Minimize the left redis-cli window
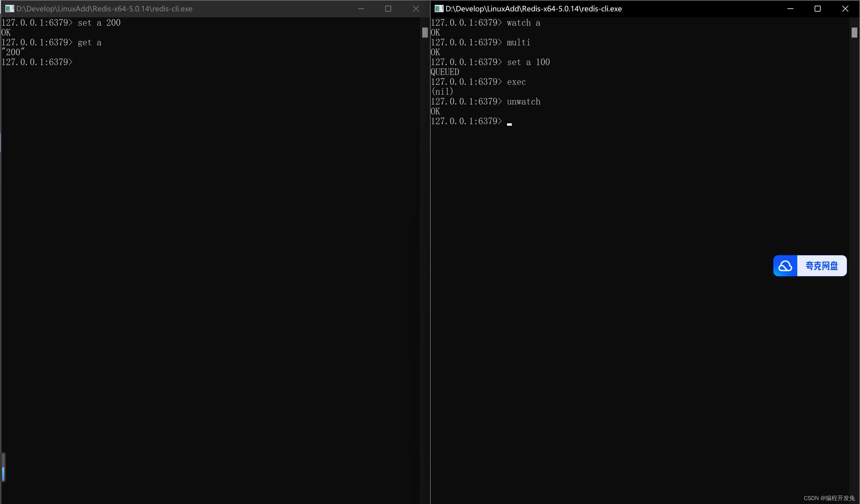The width and height of the screenshot is (860, 504). pos(361,9)
